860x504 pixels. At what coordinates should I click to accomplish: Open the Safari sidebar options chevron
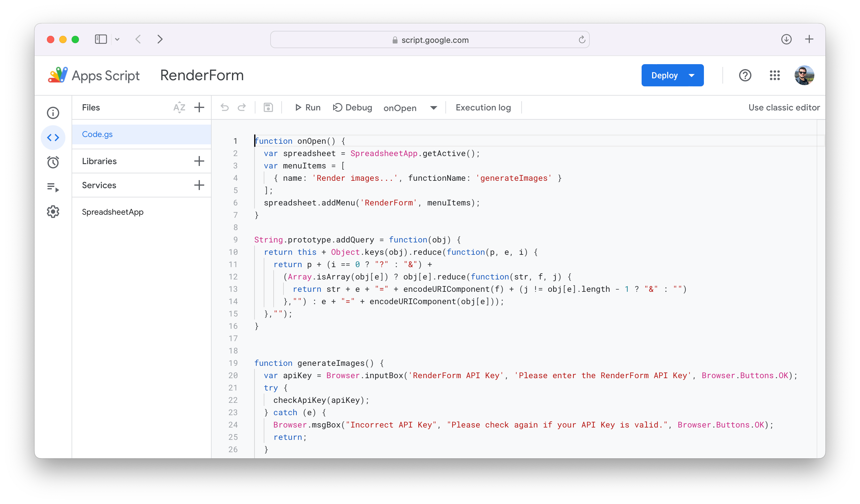[117, 39]
